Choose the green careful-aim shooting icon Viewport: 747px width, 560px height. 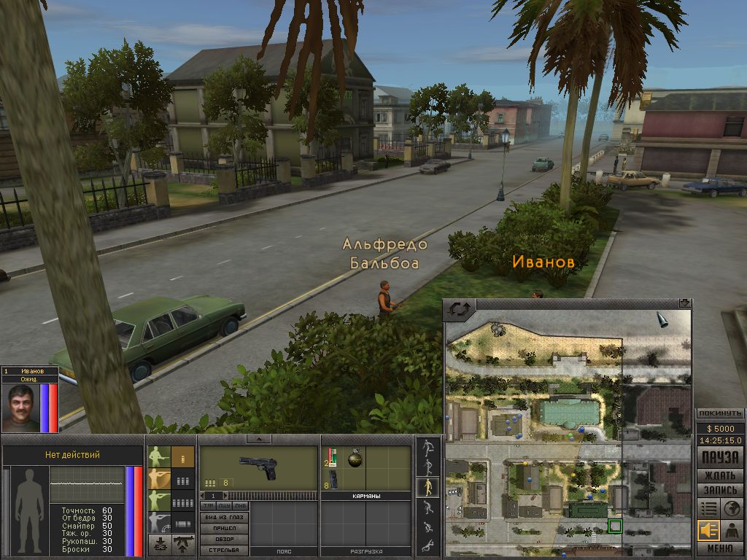(159, 501)
